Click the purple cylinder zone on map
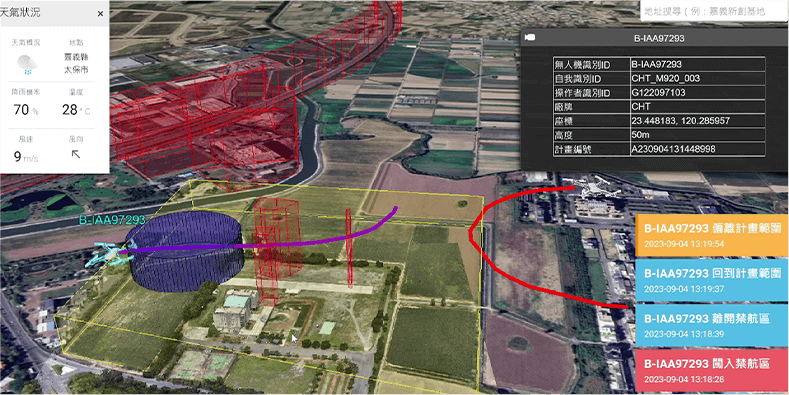The image size is (789, 395). [186, 251]
